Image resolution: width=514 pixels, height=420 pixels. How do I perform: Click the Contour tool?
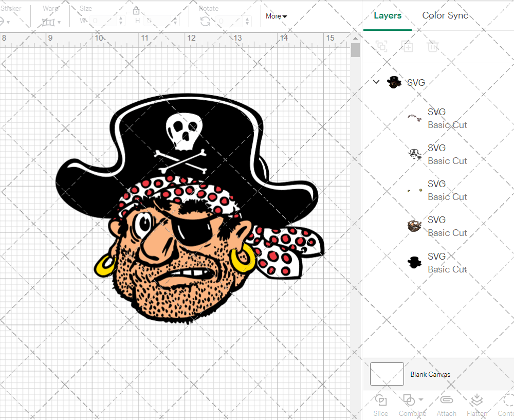click(506, 405)
